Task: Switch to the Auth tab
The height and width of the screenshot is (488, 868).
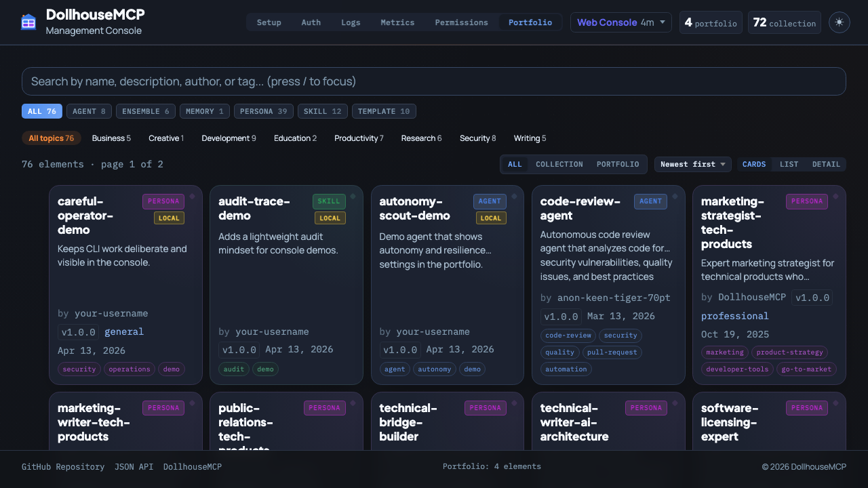Action: pyautogui.click(x=311, y=22)
